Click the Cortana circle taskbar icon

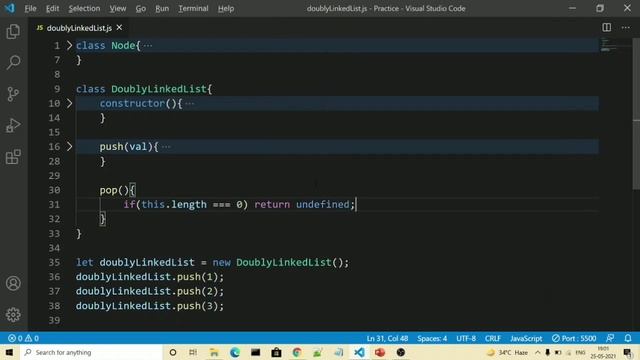click(173, 352)
